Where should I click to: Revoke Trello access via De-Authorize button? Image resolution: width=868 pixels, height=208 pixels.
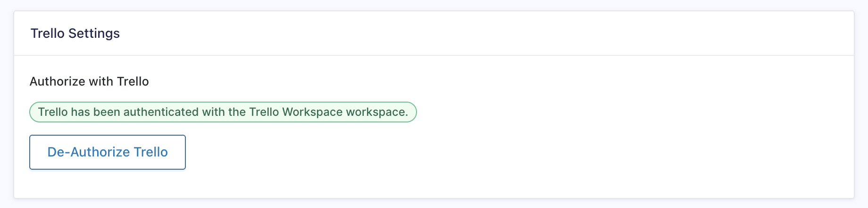[x=108, y=152]
